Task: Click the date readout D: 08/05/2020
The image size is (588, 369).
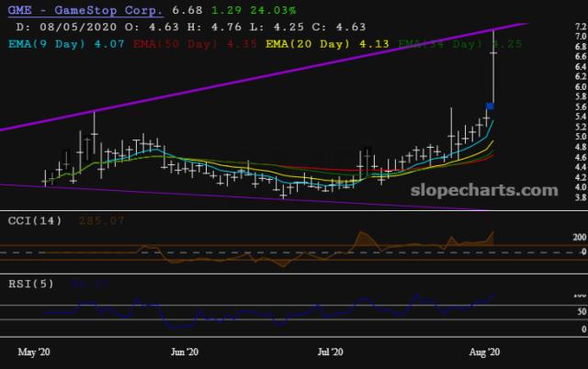Action: [66, 27]
